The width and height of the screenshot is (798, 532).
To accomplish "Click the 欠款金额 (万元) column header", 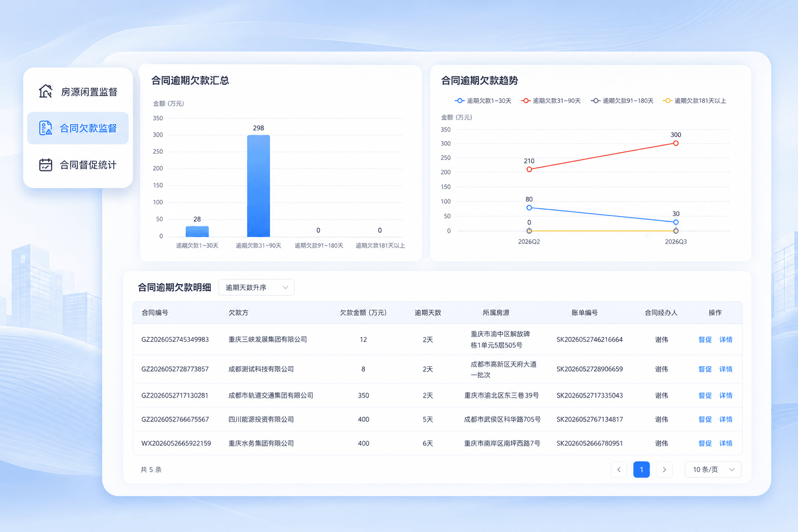I will (363, 313).
